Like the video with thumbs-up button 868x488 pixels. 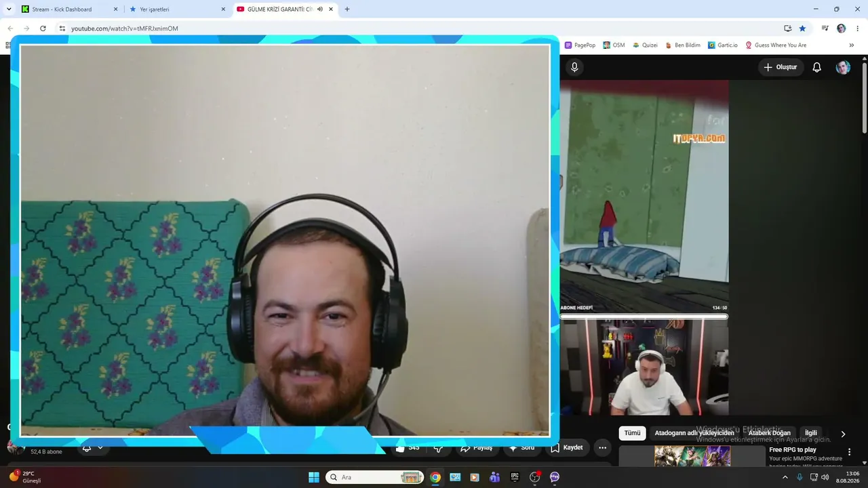coord(408,448)
